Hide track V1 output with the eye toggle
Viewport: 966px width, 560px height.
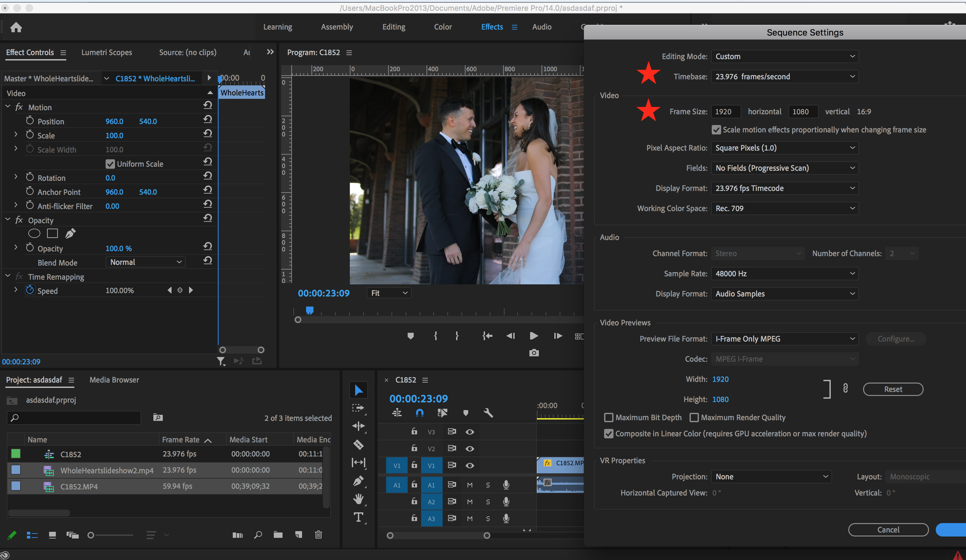pos(469,465)
